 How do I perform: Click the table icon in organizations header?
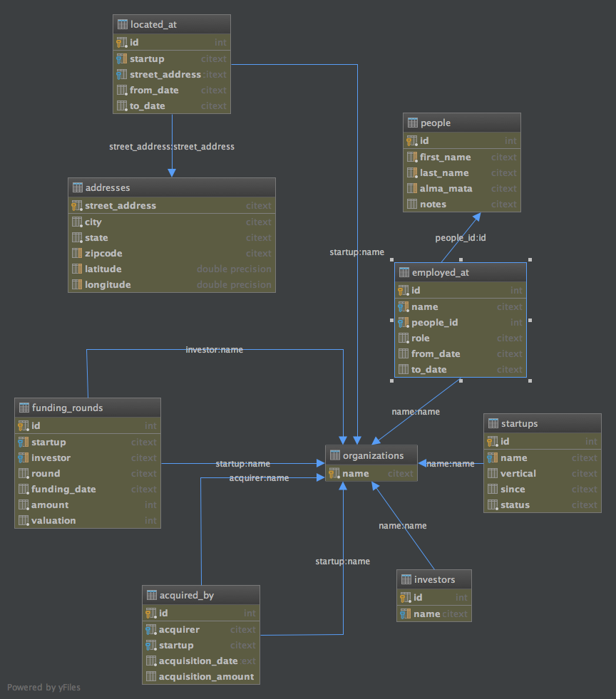334,456
